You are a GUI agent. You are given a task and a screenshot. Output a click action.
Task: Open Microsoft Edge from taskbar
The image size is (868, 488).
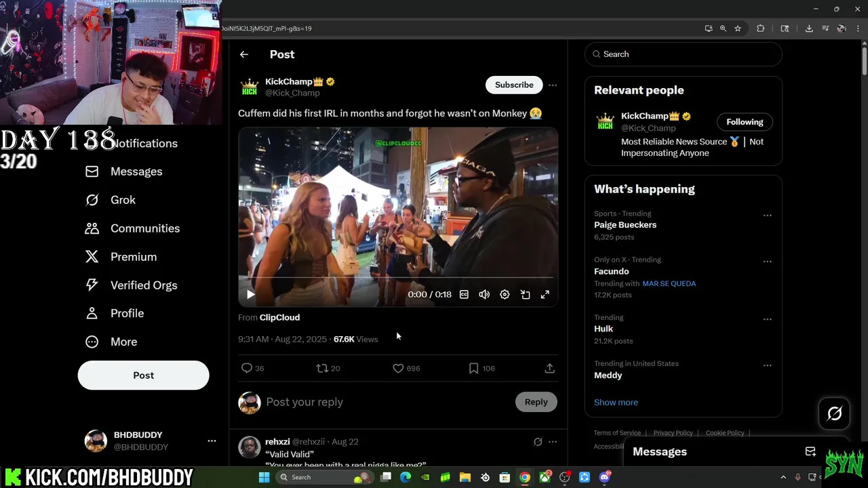tap(406, 477)
